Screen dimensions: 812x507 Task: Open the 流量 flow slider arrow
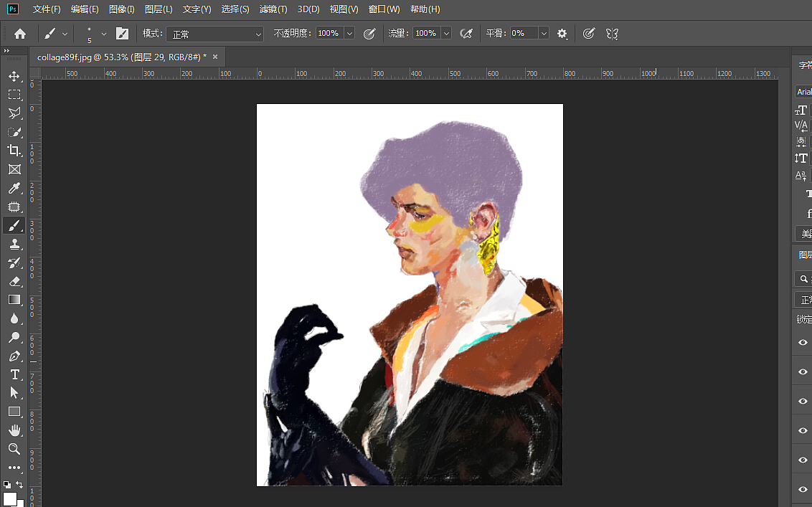446,33
